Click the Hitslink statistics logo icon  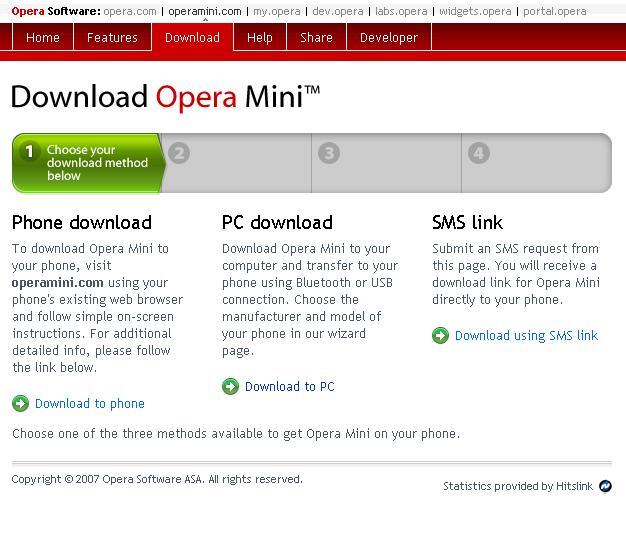[605, 486]
